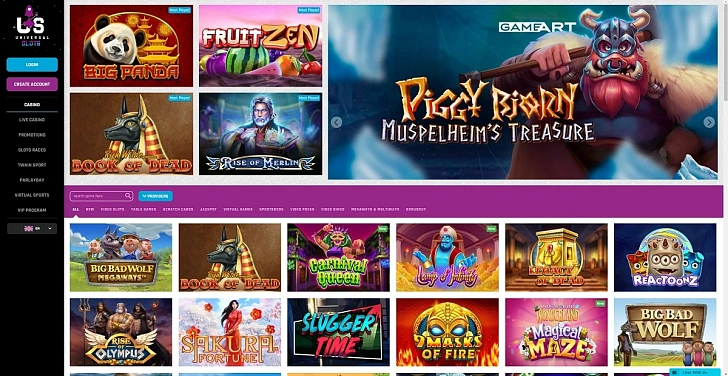The height and width of the screenshot is (376, 728).
Task: Open the Fruit Zen game tile
Action: (x=260, y=46)
